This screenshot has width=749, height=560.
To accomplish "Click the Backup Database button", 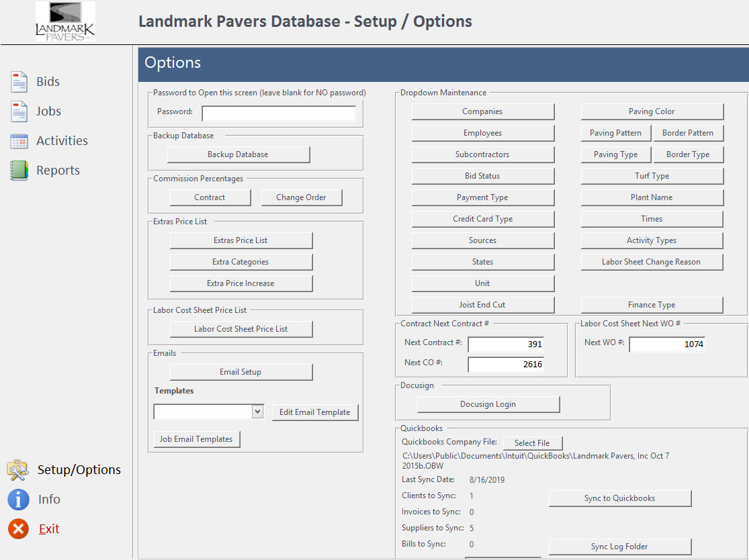I will click(238, 154).
